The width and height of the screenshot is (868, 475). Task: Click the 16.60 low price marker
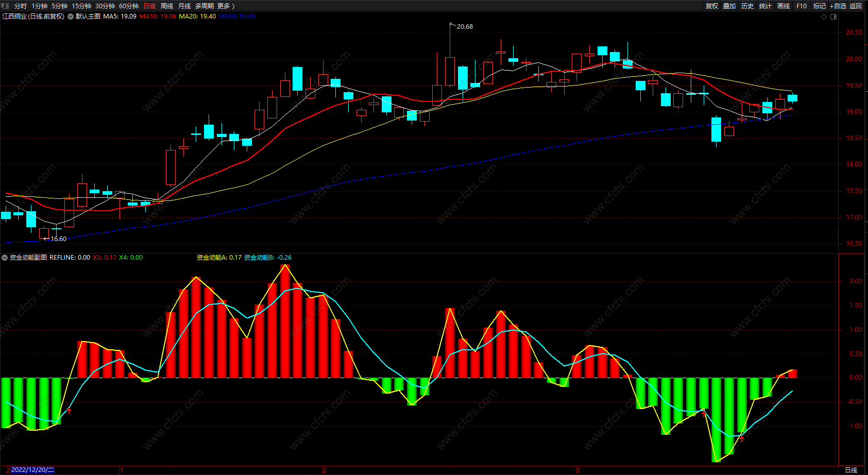(x=58, y=239)
